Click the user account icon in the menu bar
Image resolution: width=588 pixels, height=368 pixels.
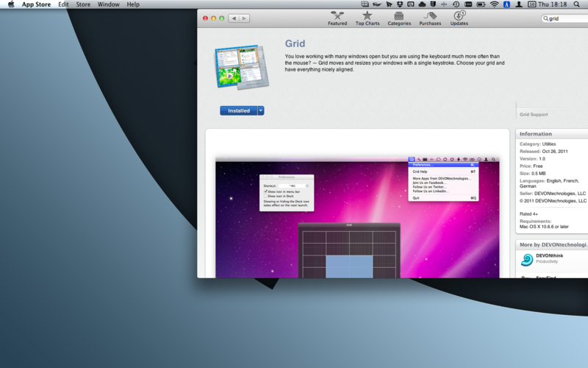[x=519, y=4]
